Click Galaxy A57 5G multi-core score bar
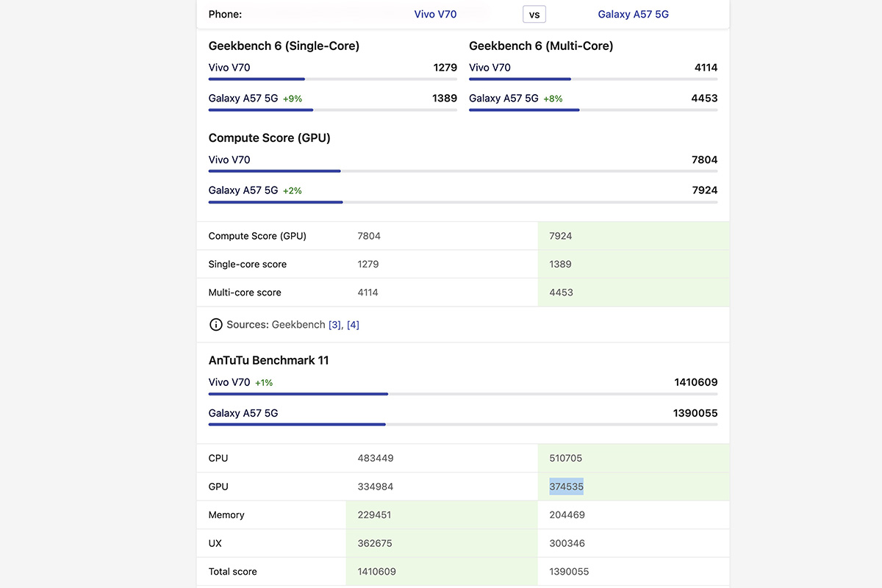882x588 pixels. coord(593,110)
